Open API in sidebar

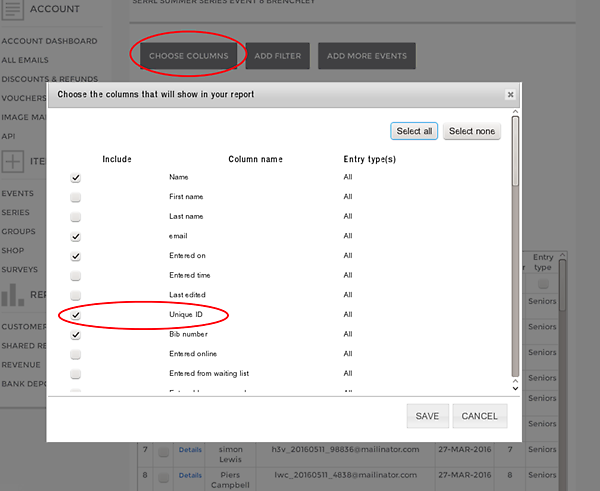[x=8, y=136]
